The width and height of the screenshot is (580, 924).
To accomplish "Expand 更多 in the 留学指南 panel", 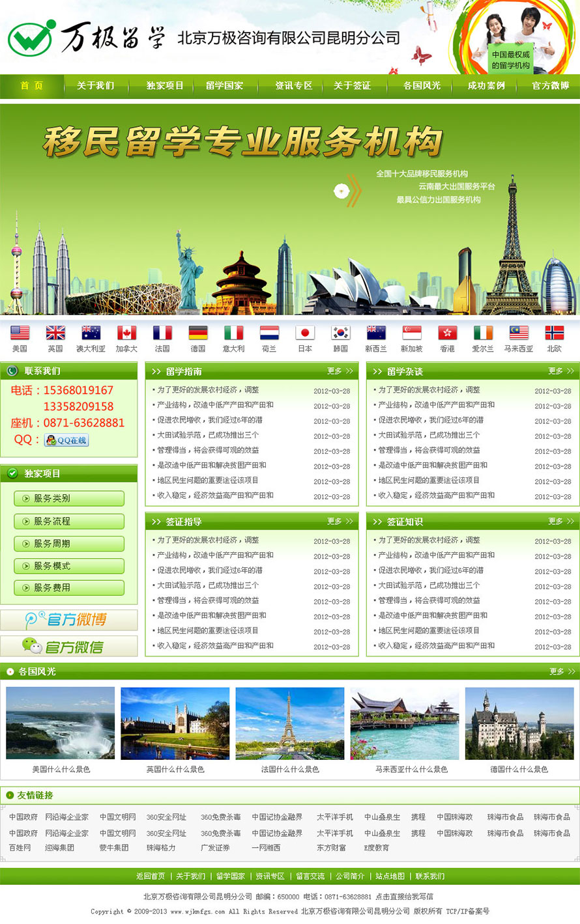I will coord(340,371).
